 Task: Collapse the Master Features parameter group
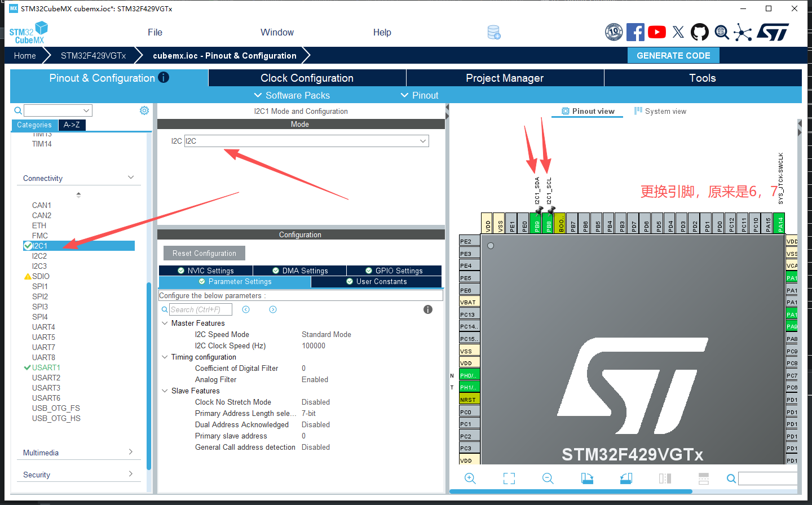pos(165,323)
